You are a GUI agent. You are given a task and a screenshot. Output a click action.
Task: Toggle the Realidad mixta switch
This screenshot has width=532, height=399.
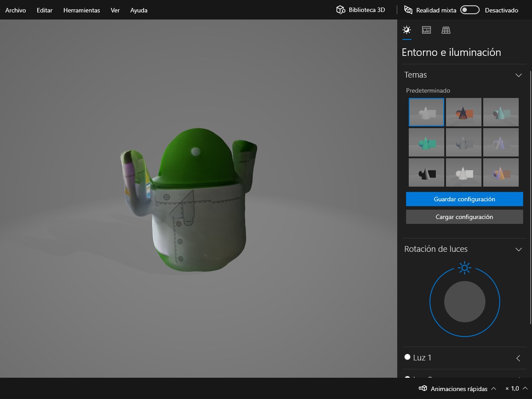click(x=469, y=10)
